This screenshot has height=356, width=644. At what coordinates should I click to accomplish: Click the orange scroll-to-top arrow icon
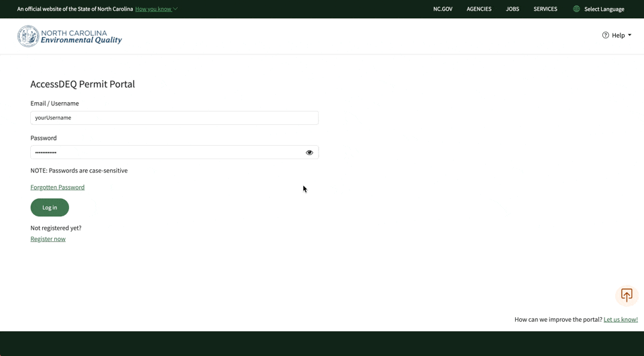point(627,295)
